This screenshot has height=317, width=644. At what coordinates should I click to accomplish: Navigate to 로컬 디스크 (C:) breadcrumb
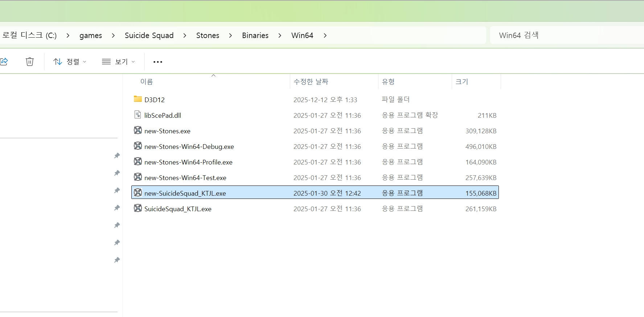[x=29, y=35]
